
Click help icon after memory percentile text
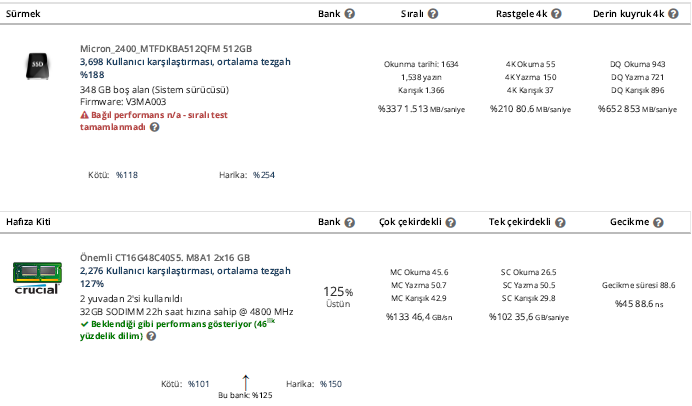pyautogui.click(x=151, y=337)
